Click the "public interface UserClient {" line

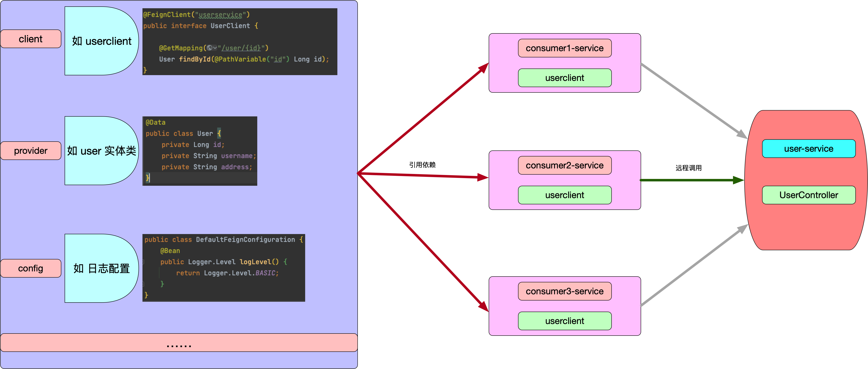pyautogui.click(x=201, y=26)
